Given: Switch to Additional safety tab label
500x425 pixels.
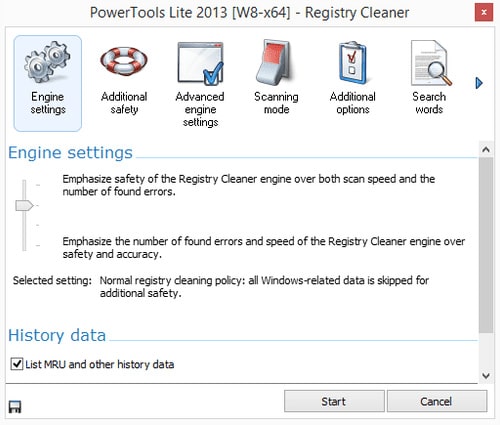Looking at the screenshot, I should click(124, 103).
